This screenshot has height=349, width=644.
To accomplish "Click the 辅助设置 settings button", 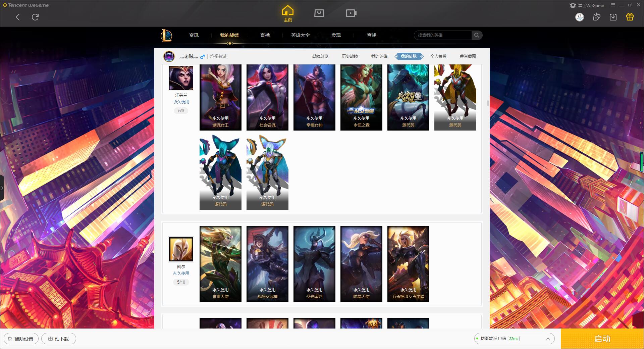I will click(21, 339).
